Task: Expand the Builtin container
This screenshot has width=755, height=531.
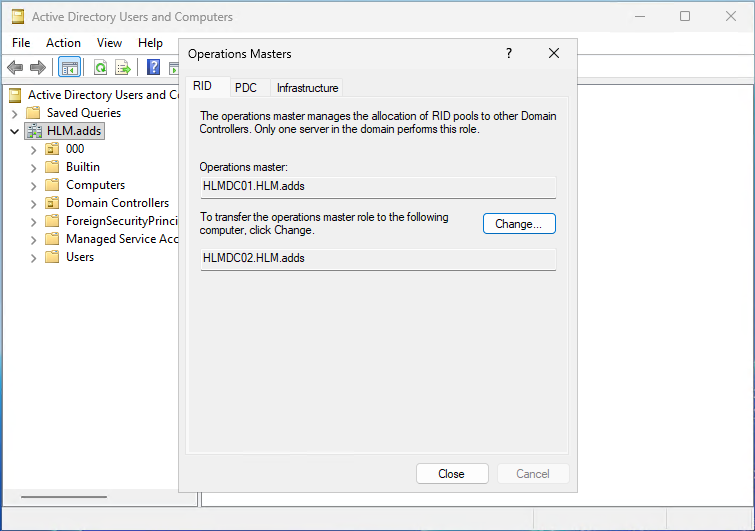Action: (x=33, y=167)
